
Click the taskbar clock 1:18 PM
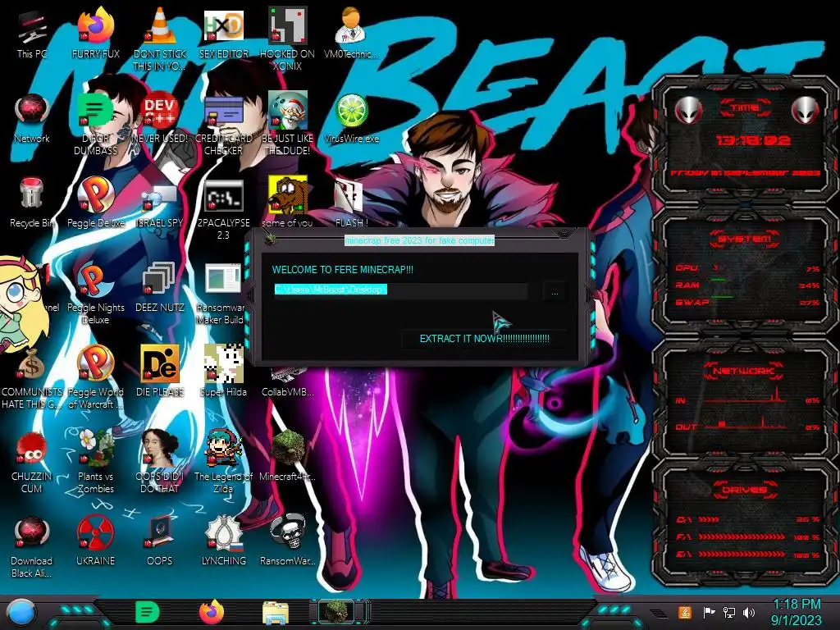796,612
